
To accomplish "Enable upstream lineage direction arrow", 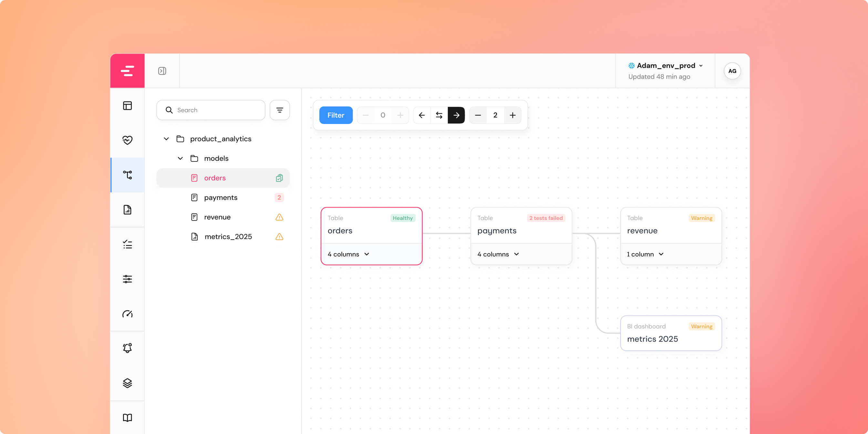I will pos(421,115).
